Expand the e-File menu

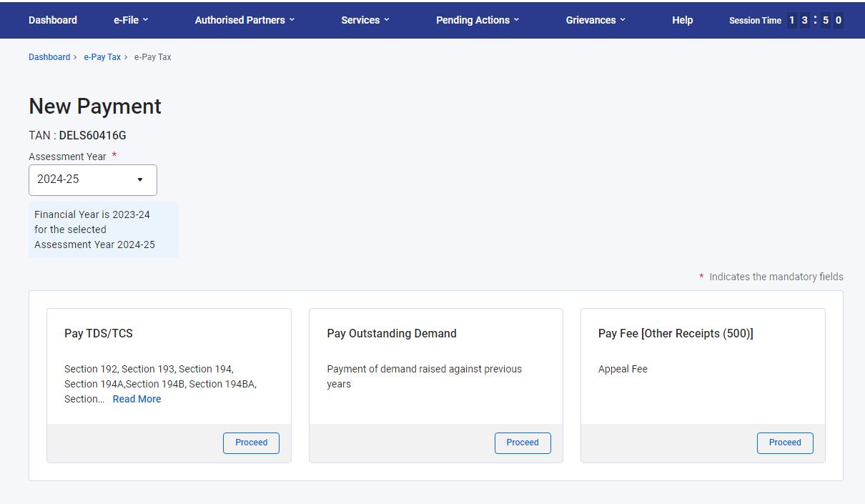[x=130, y=20]
